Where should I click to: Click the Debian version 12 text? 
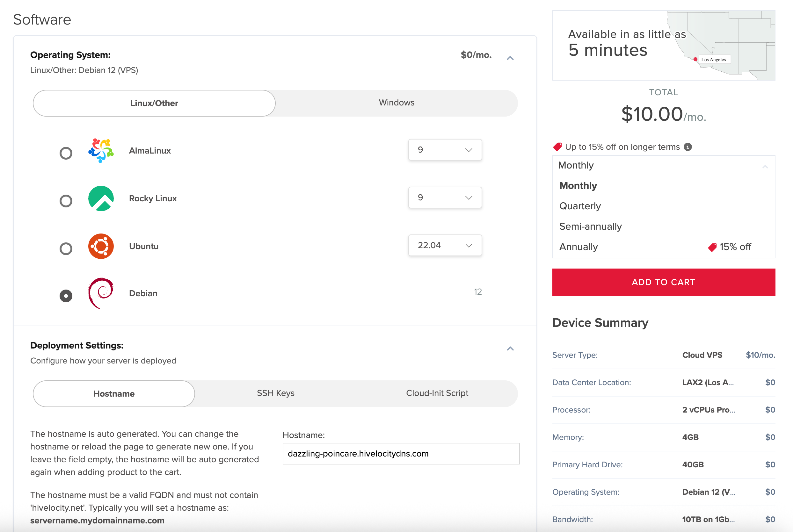[x=478, y=292]
